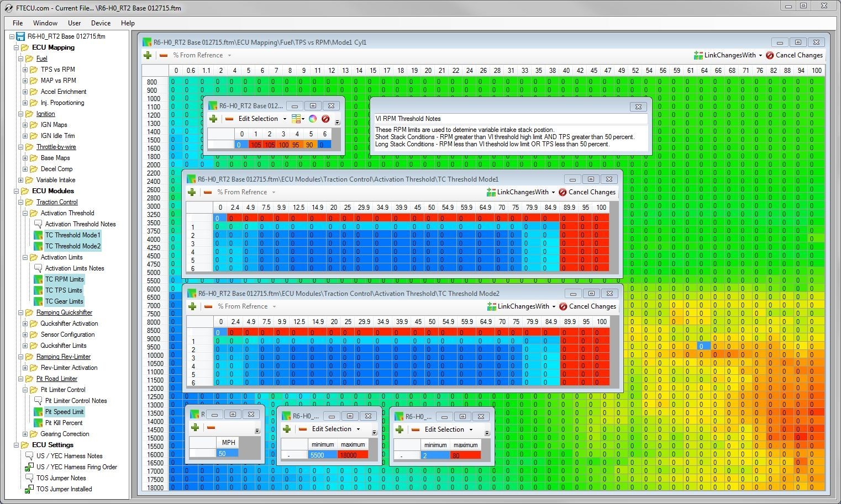Click the color wheel icon in the gear limits window
Screen dimensions: 841x504
(313, 119)
